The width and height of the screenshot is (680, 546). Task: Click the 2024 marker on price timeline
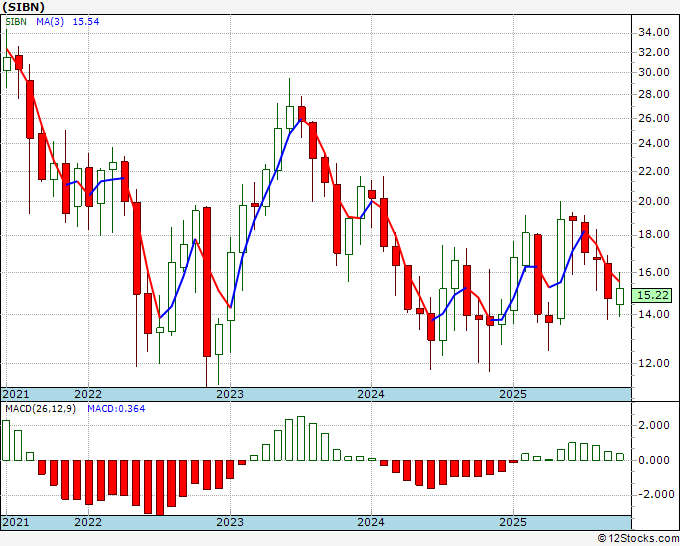click(x=371, y=394)
